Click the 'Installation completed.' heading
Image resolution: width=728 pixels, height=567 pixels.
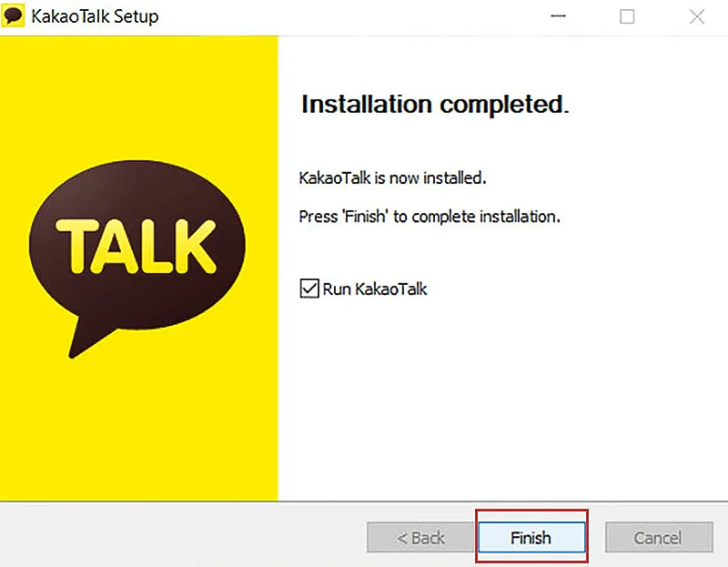(x=434, y=105)
